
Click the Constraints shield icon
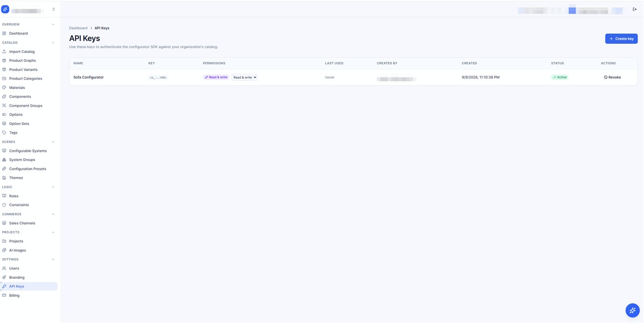pyautogui.click(x=4, y=205)
